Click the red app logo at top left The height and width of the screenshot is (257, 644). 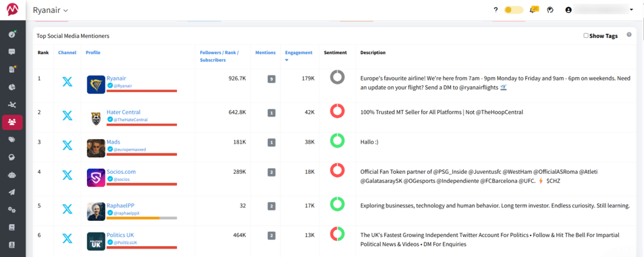coord(13,10)
